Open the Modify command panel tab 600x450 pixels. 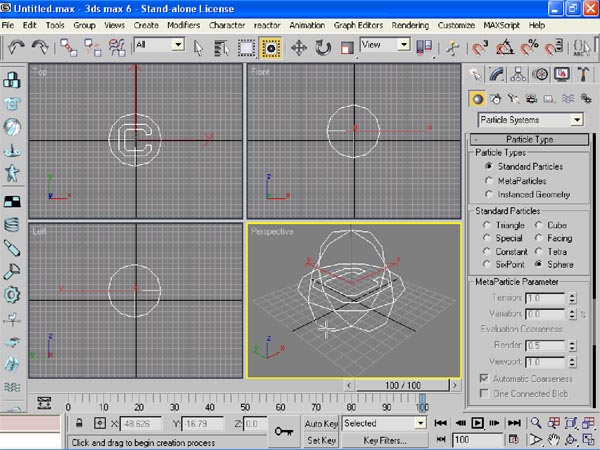(x=497, y=74)
